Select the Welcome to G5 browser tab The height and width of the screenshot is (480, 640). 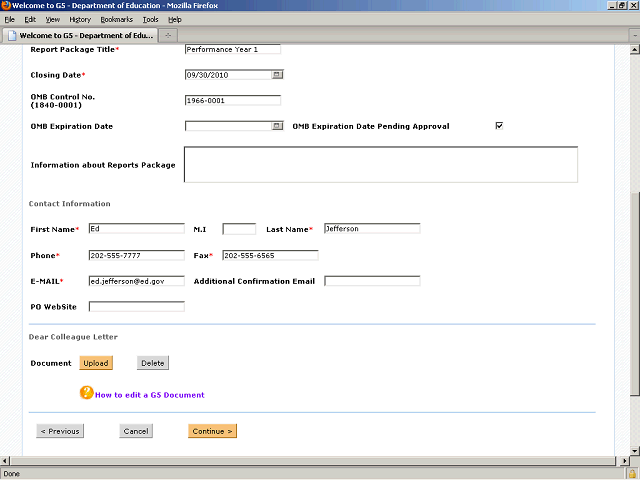click(x=80, y=36)
